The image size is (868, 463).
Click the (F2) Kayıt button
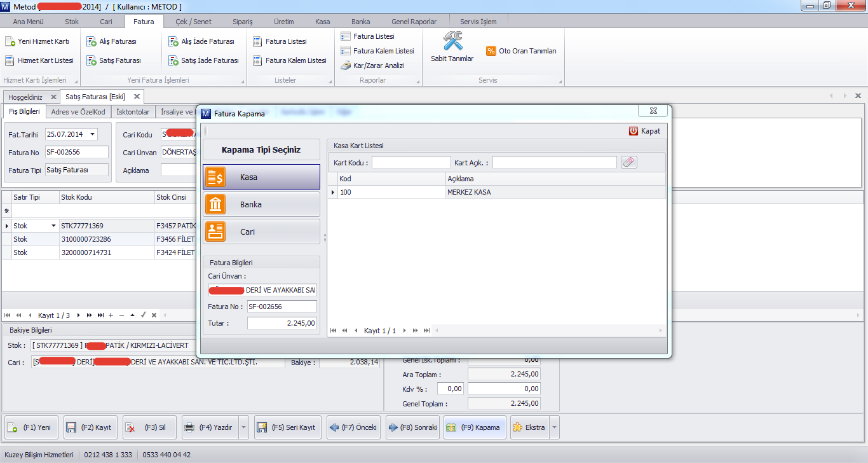[88, 427]
